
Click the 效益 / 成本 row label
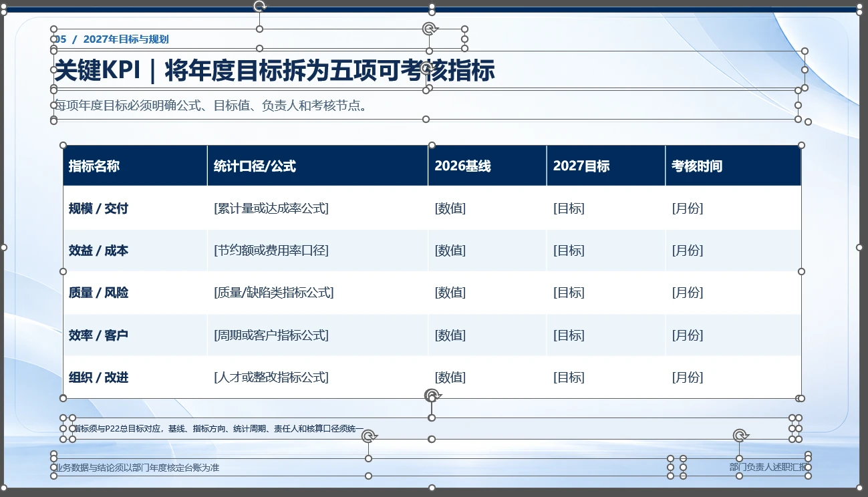click(98, 251)
